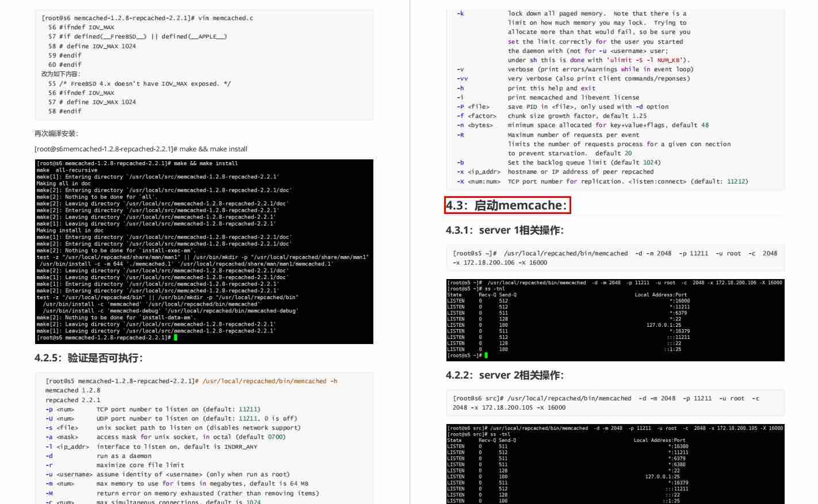Click "Making install in doc" in make terminal
Screen dimensions: 818x504
click(70, 230)
